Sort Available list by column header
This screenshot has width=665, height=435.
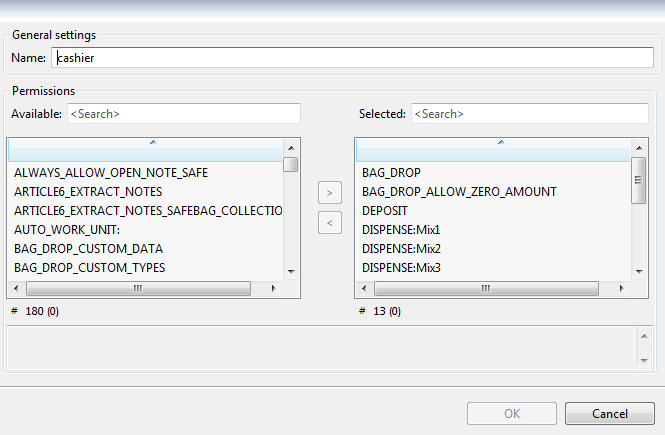click(x=152, y=148)
